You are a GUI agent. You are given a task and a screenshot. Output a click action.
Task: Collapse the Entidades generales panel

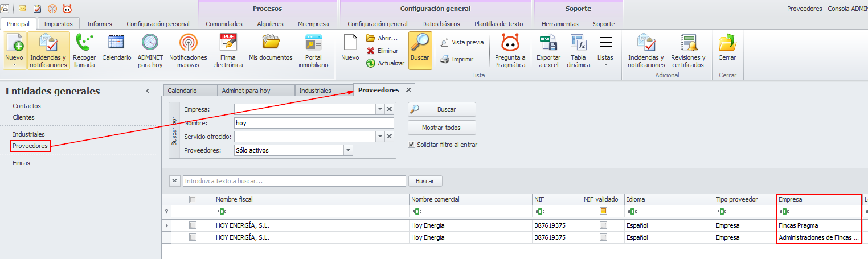click(x=148, y=91)
